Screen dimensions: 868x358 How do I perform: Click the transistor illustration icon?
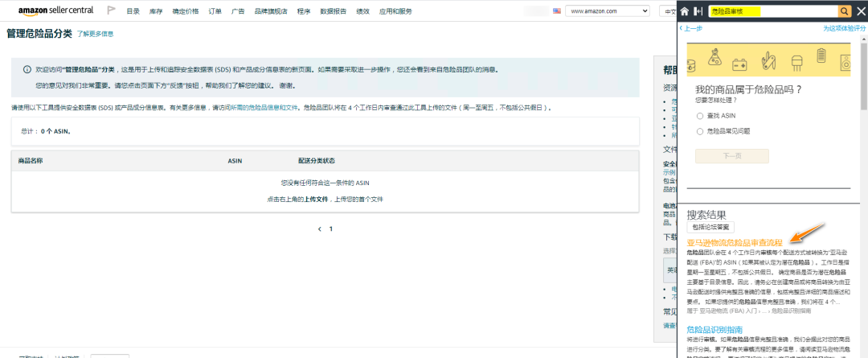pyautogui.click(x=797, y=62)
